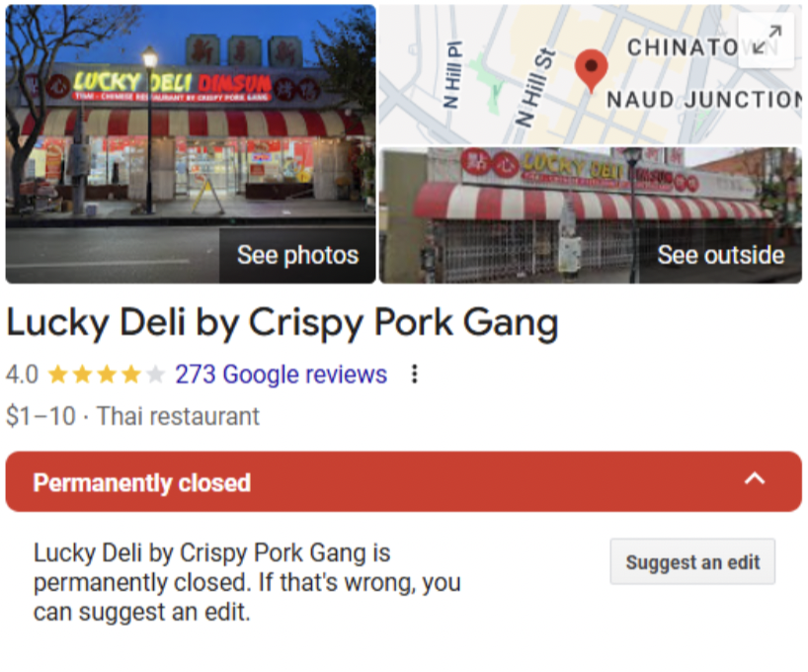Click the Thai restaurant category text
Screen dimensions: 808x672
click(179, 416)
